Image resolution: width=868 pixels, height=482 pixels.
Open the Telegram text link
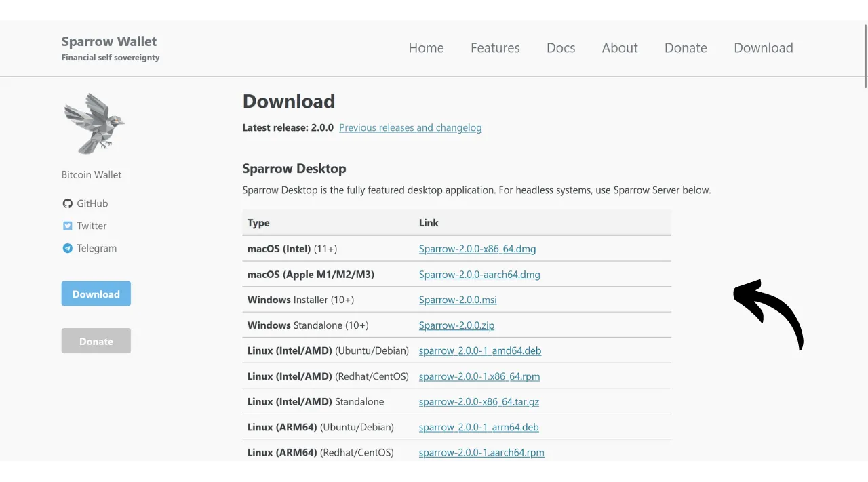[x=96, y=248]
